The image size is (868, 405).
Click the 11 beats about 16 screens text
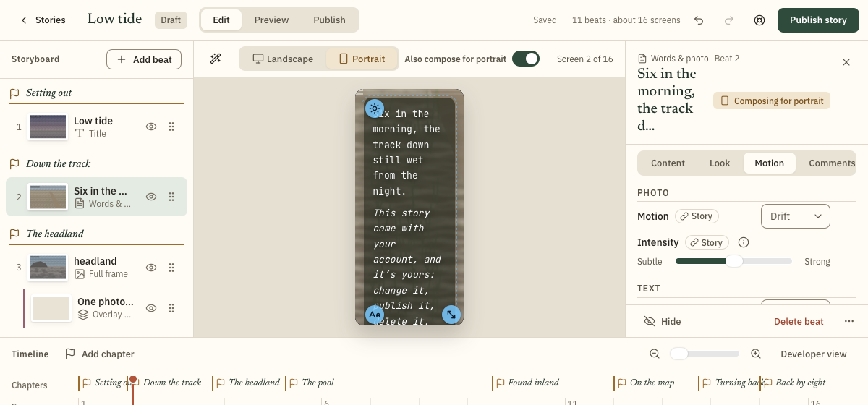coord(626,20)
